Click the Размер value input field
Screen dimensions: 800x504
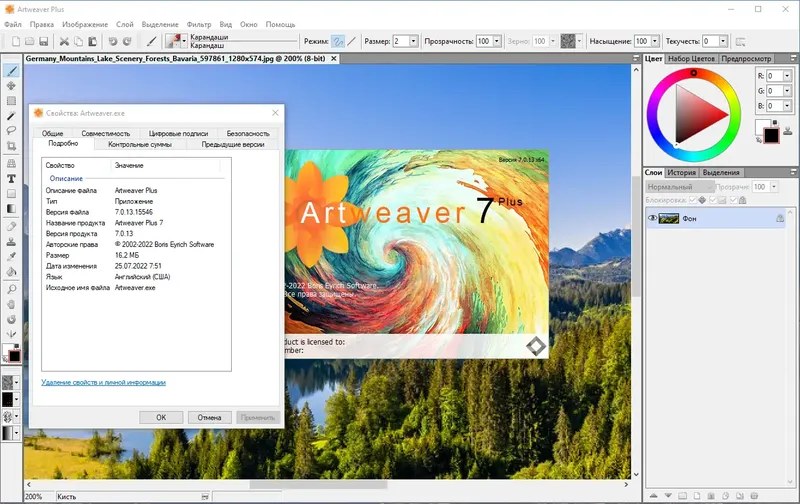click(401, 41)
